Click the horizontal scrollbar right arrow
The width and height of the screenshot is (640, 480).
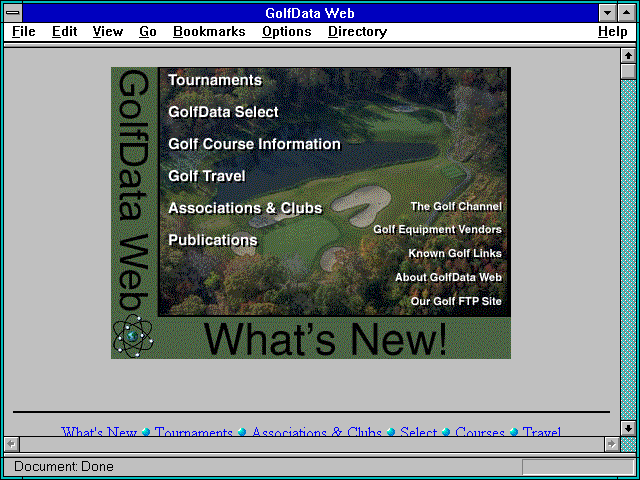point(612,444)
